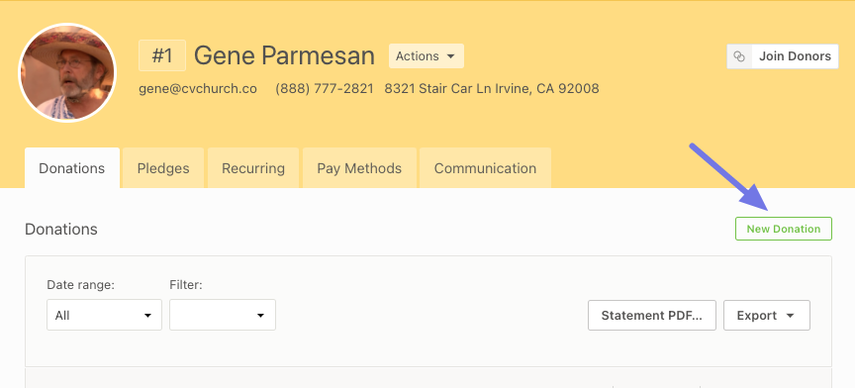Click the green New Donation button

783,229
